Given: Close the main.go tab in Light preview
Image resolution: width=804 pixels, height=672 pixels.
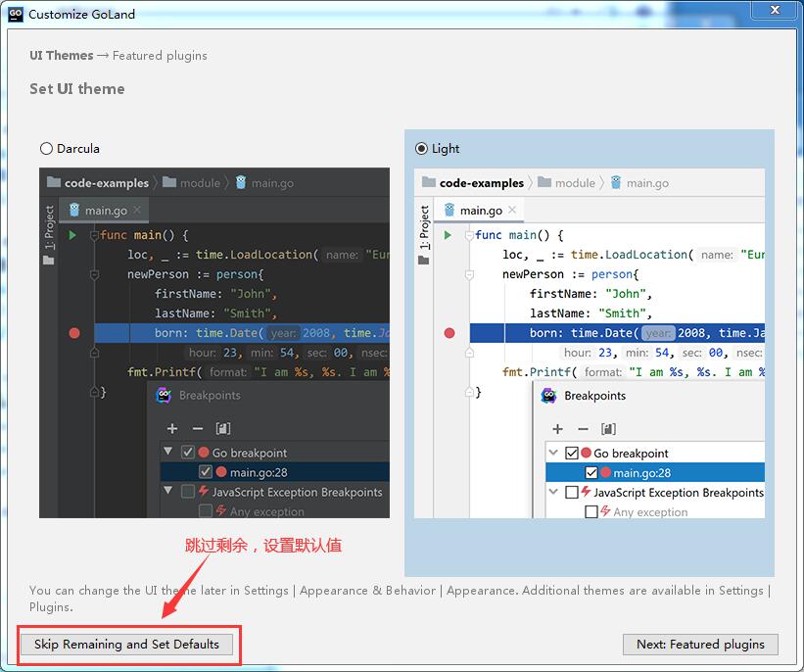Looking at the screenshot, I should click(512, 210).
